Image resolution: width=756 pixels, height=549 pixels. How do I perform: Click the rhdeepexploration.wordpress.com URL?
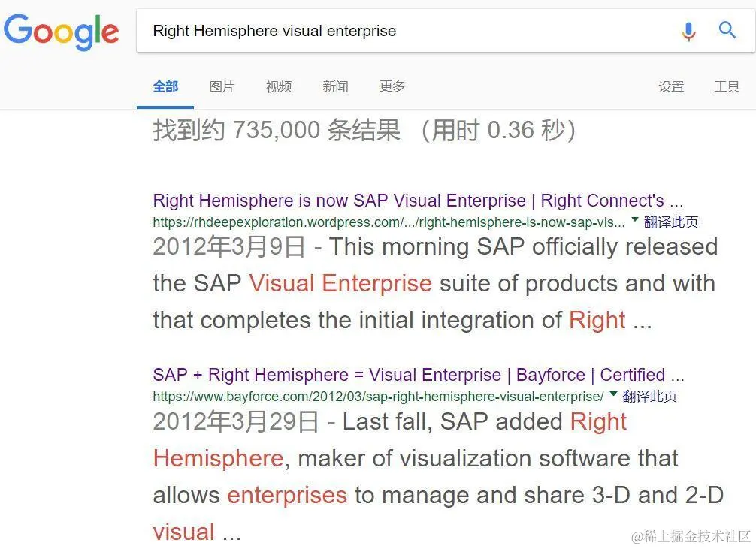(389, 222)
